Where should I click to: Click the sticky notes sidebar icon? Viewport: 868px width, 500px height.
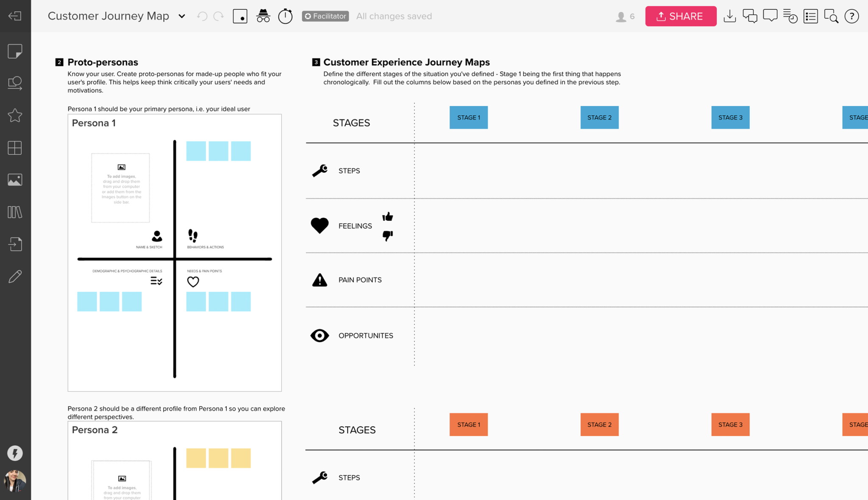(15, 51)
